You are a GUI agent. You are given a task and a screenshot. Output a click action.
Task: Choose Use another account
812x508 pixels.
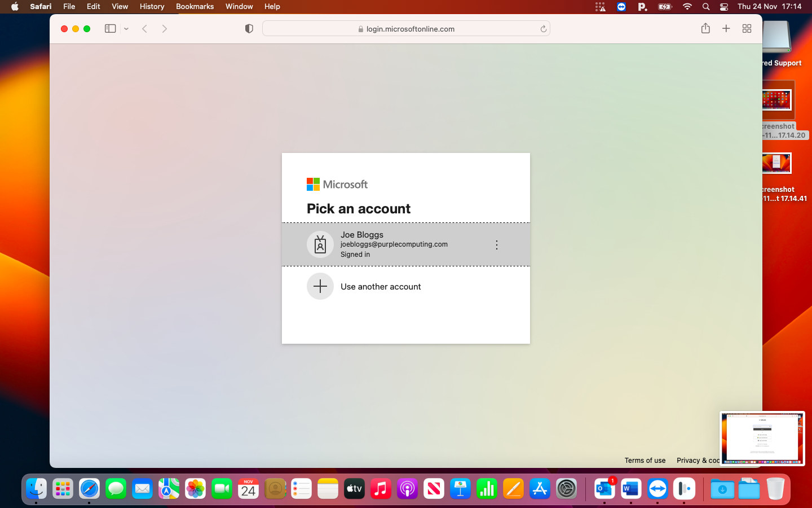tap(381, 287)
